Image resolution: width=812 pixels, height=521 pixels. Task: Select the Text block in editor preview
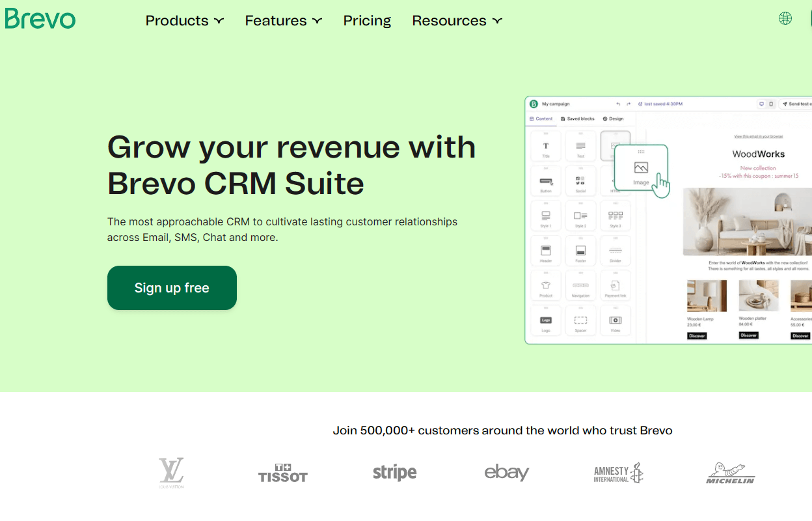(580, 146)
